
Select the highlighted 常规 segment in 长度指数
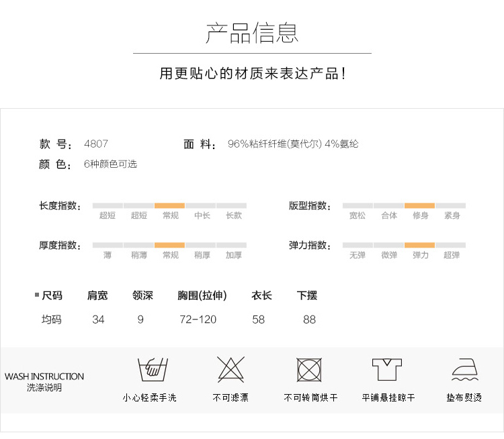click(169, 205)
